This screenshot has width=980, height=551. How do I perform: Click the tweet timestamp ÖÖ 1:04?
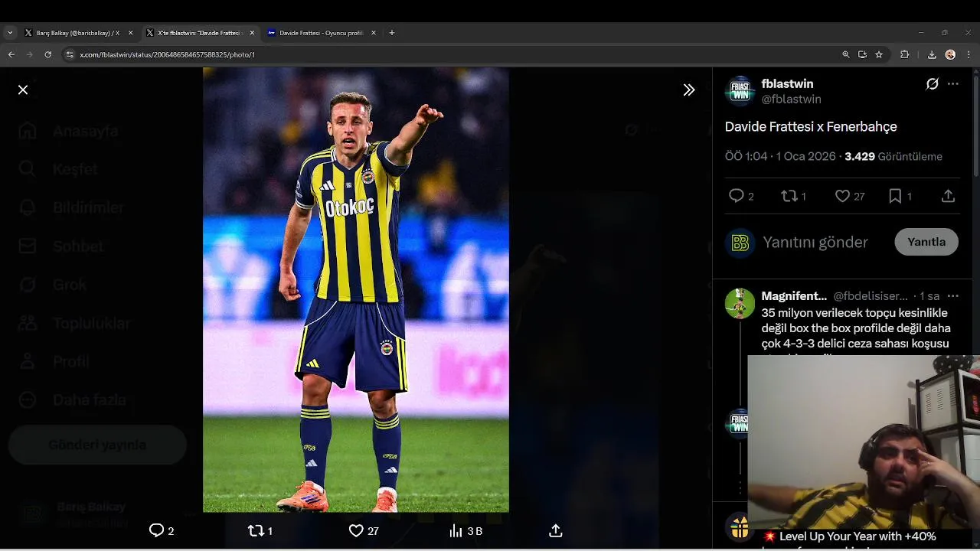[x=746, y=156]
